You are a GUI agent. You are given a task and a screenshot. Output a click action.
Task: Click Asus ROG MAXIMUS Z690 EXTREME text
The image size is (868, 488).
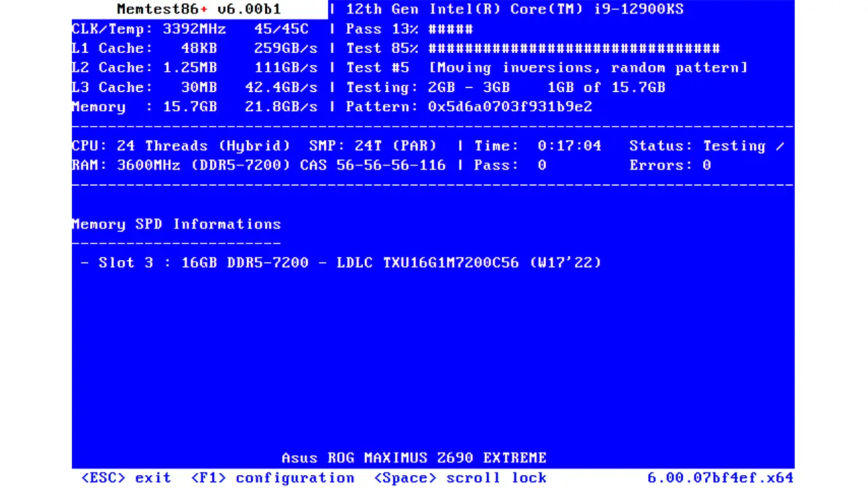tap(414, 458)
